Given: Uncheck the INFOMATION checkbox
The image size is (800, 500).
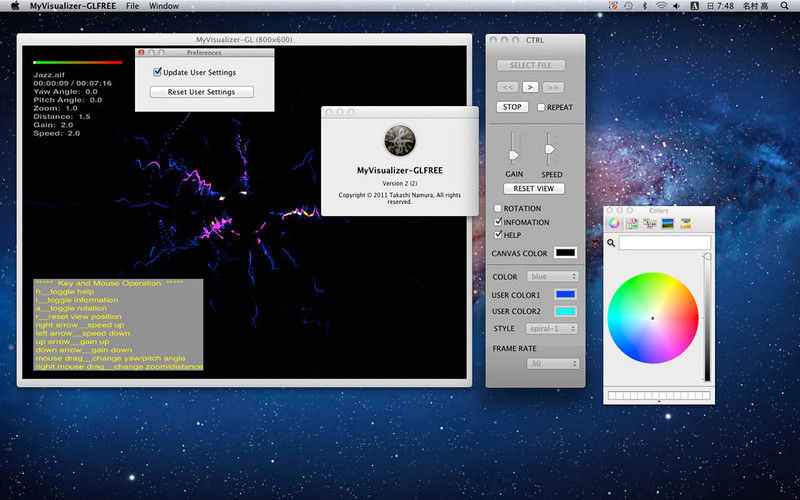Looking at the screenshot, I should 498,222.
